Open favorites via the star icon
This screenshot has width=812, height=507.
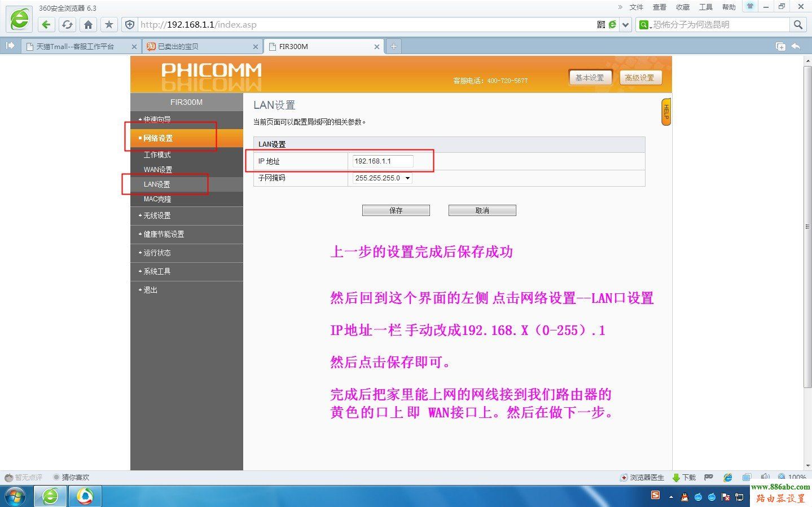pos(108,24)
